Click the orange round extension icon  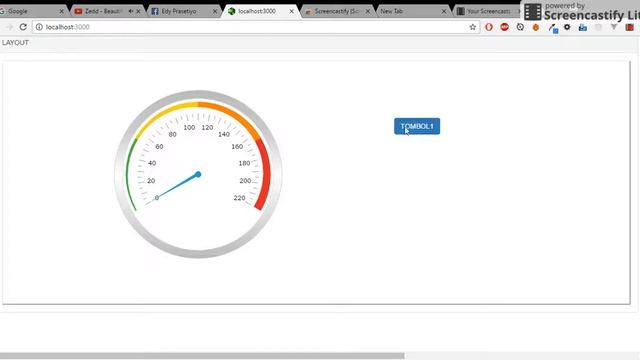click(536, 27)
